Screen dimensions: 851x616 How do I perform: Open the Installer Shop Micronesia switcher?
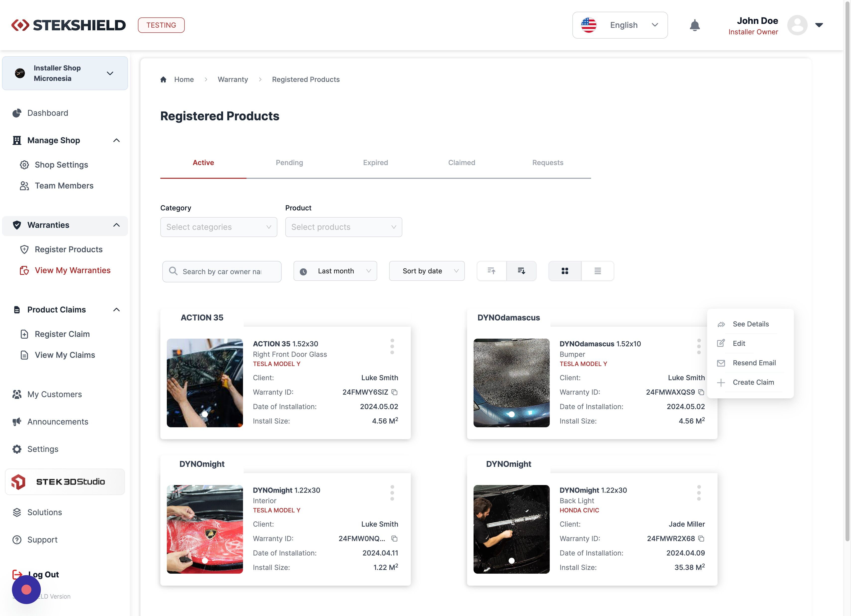(x=65, y=73)
